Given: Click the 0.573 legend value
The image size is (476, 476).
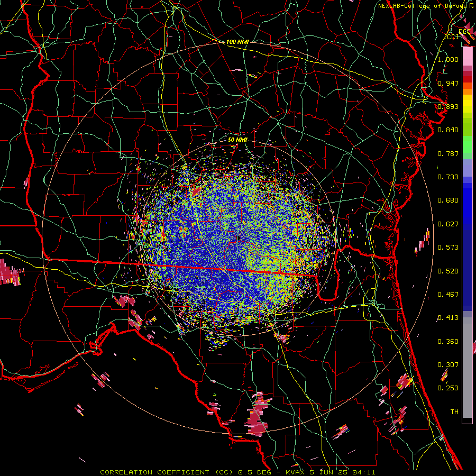Looking at the screenshot, I should (448, 247).
